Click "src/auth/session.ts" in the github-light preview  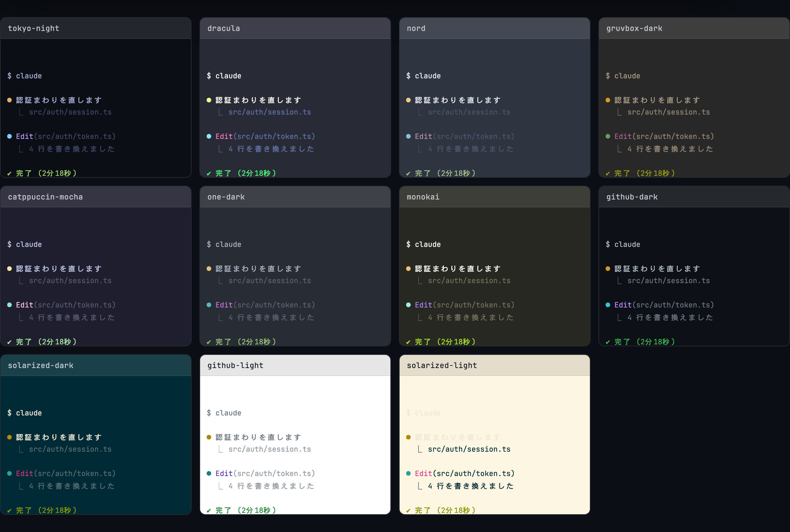click(270, 449)
